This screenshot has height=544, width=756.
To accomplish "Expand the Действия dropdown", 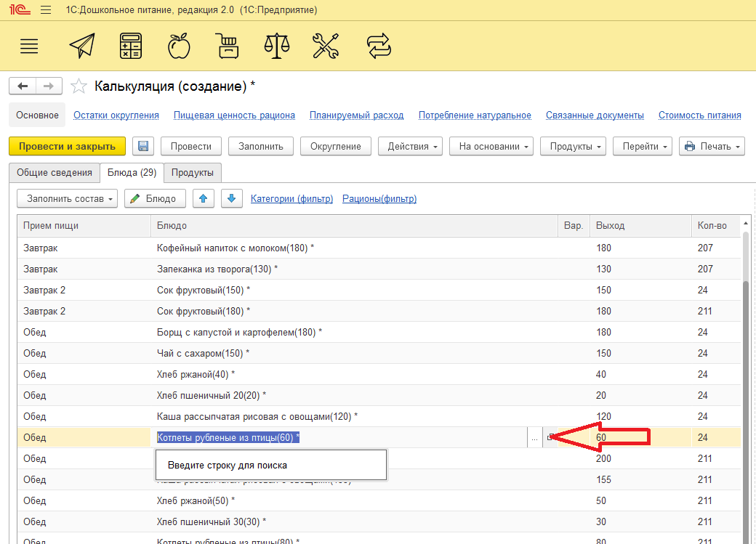I will (410, 146).
